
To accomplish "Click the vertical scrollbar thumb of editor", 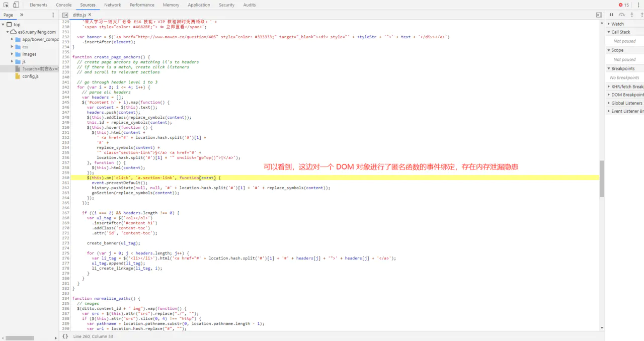I will pyautogui.click(x=602, y=179).
